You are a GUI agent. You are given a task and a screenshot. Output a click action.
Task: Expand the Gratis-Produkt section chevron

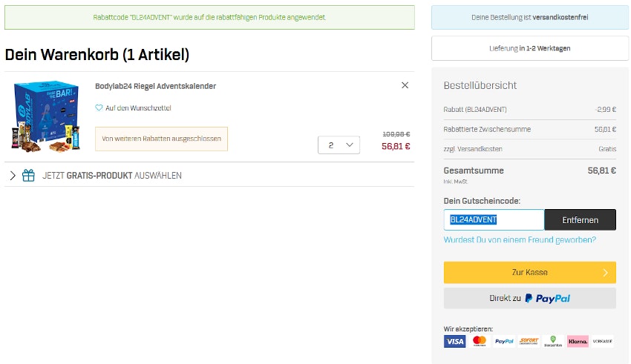(13, 175)
